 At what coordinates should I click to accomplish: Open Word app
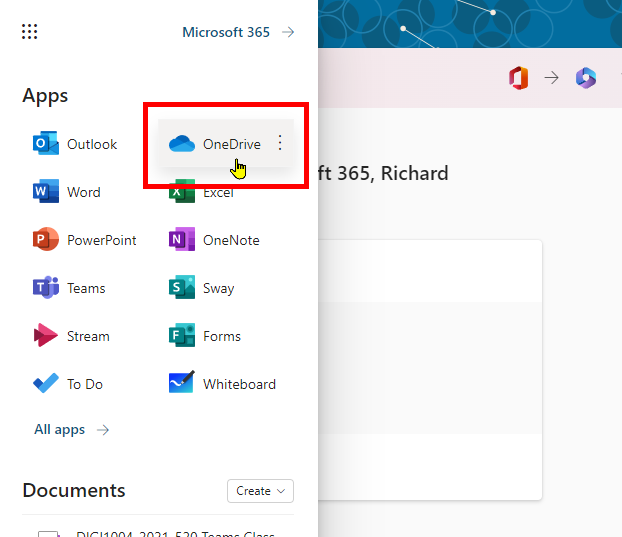pos(66,192)
